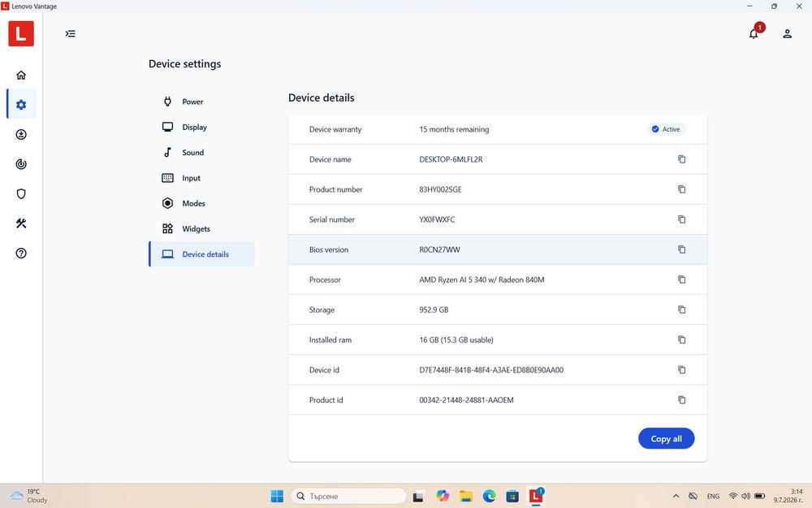Open the Security shield icon in sidebar
Screen dimensions: 812x508
(x=21, y=194)
